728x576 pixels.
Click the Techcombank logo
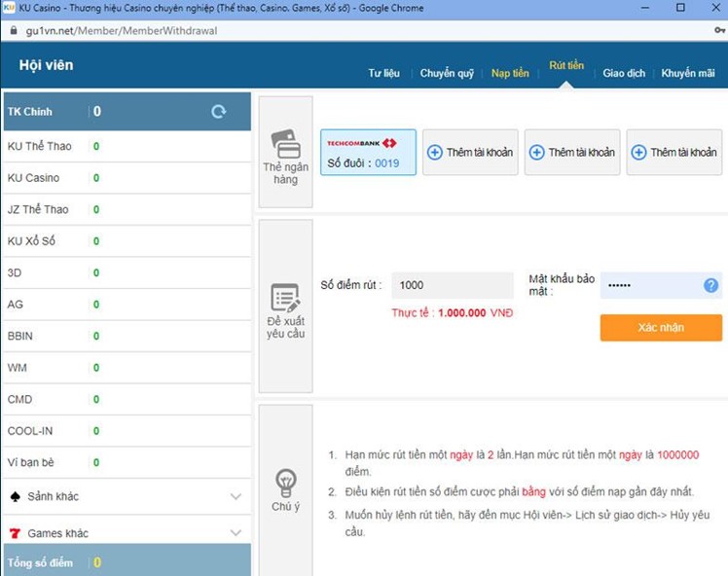362,143
